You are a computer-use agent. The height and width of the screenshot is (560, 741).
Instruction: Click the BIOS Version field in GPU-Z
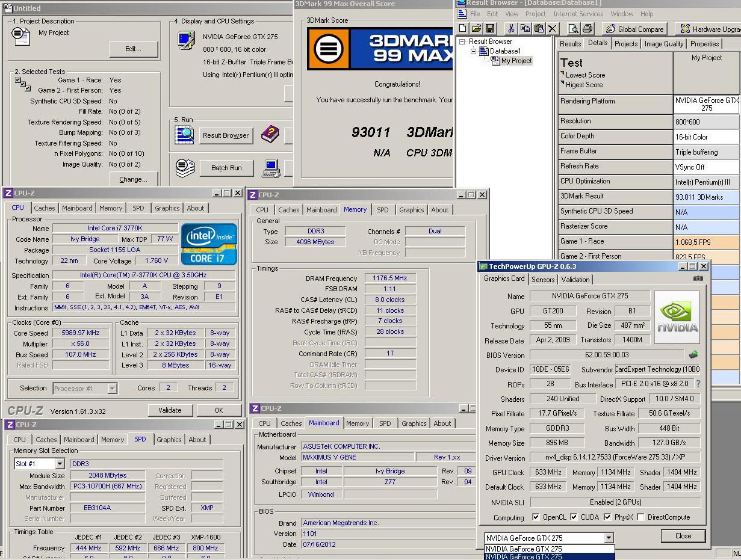607,355
